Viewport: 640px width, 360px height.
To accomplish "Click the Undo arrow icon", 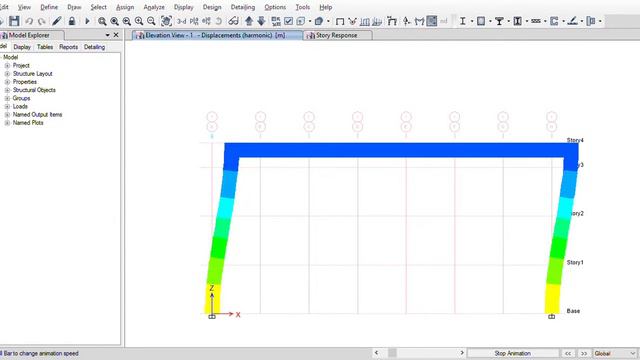I will tap(29, 21).
